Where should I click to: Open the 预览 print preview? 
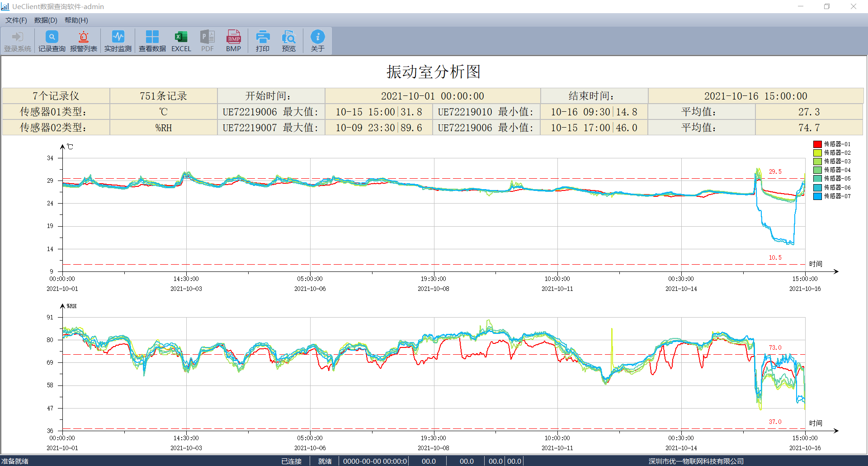(x=289, y=41)
